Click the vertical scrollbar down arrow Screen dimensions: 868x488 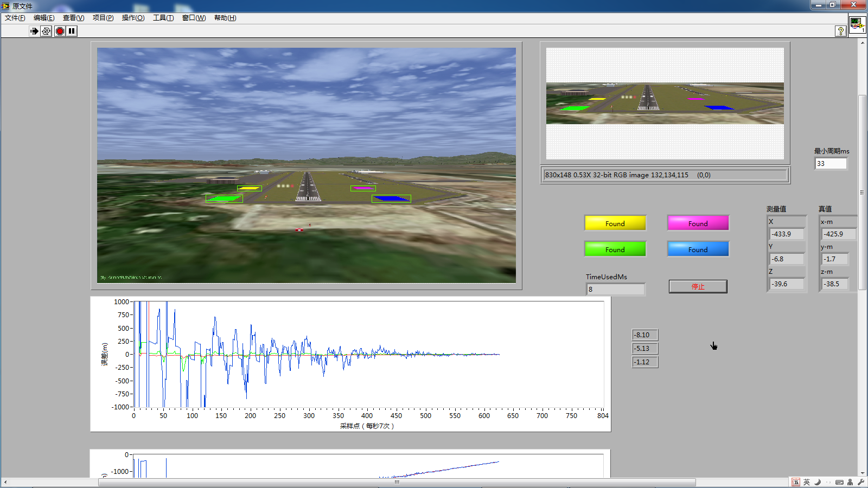[862, 473]
